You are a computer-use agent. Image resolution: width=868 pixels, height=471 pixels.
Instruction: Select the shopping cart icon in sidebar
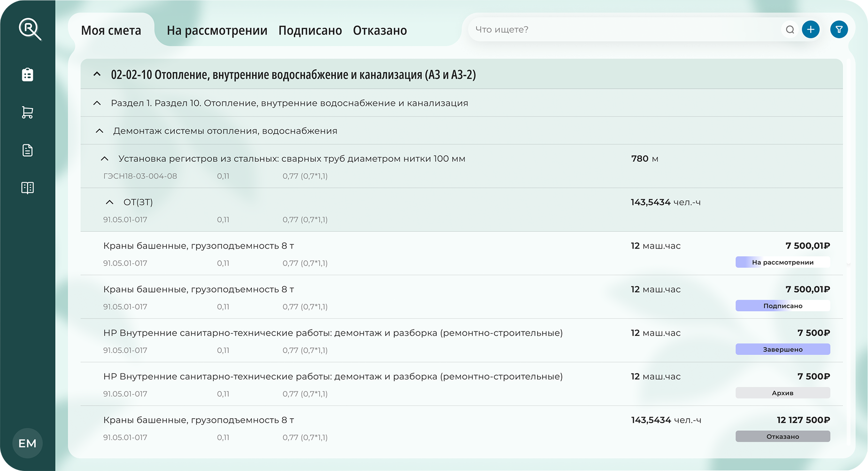coord(27,112)
